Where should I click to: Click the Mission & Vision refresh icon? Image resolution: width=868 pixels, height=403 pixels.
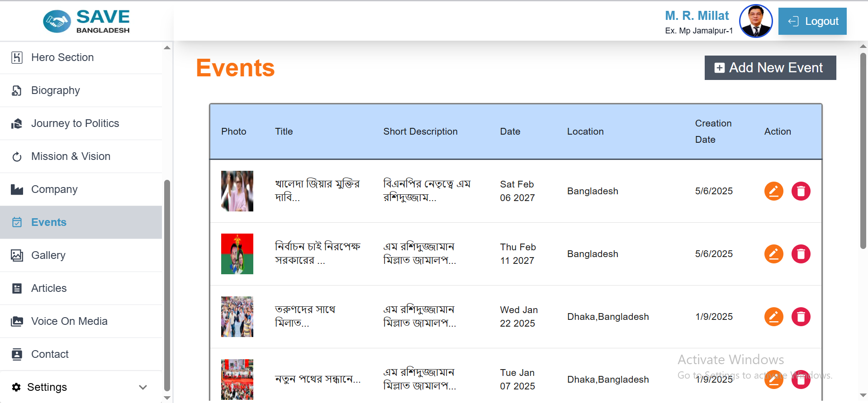pos(17,156)
